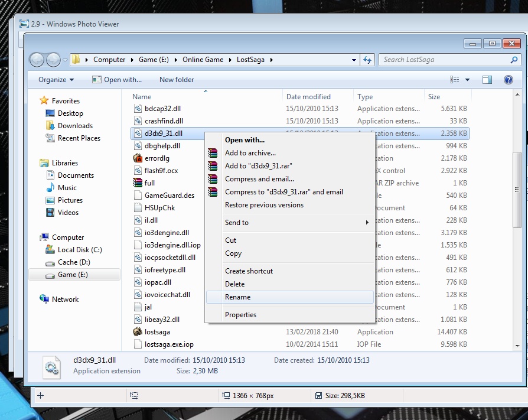Sort by the Type column header

tap(389, 97)
